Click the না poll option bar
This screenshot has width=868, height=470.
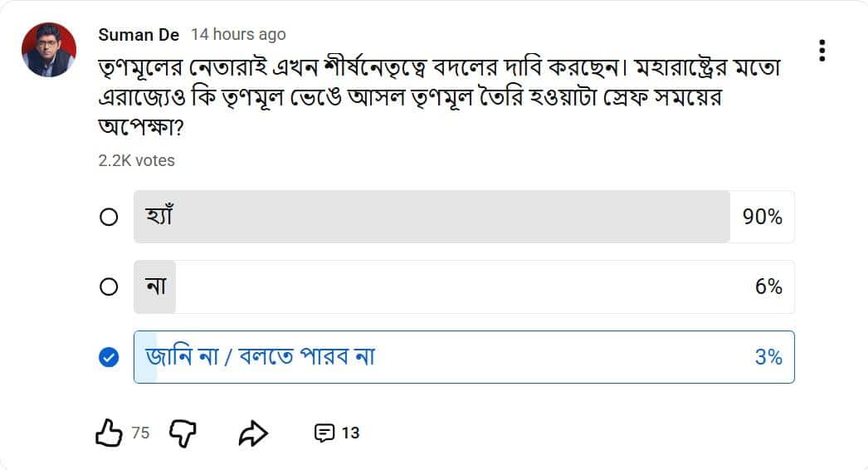[464, 286]
